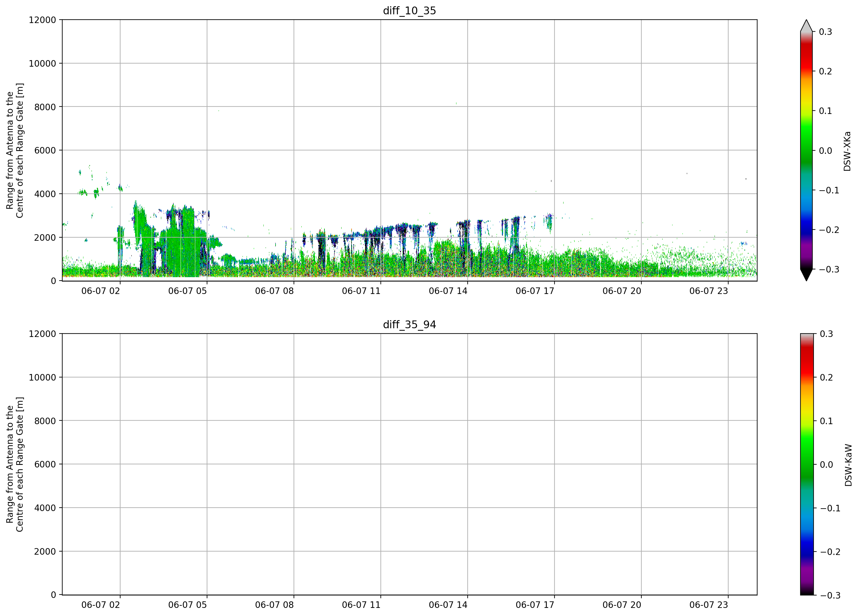This screenshot has height=616, width=859.
Task: Click '06-07 05' time label under diff_10_35
Action: tap(187, 291)
